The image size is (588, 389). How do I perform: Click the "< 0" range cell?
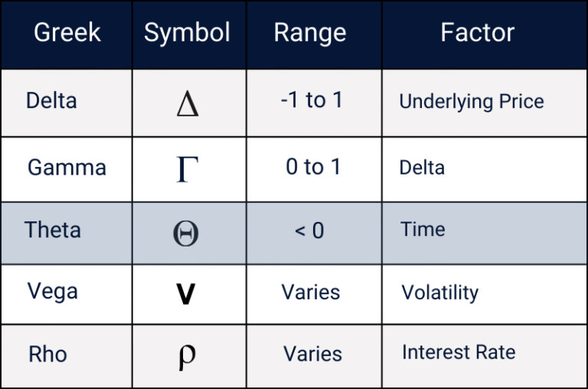[310, 230]
